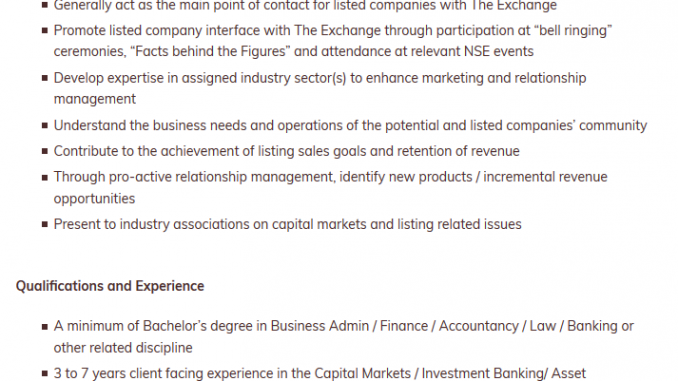678x381 pixels.
Task: Click the text 'Facts behind the Figures'
Action: coord(210,51)
